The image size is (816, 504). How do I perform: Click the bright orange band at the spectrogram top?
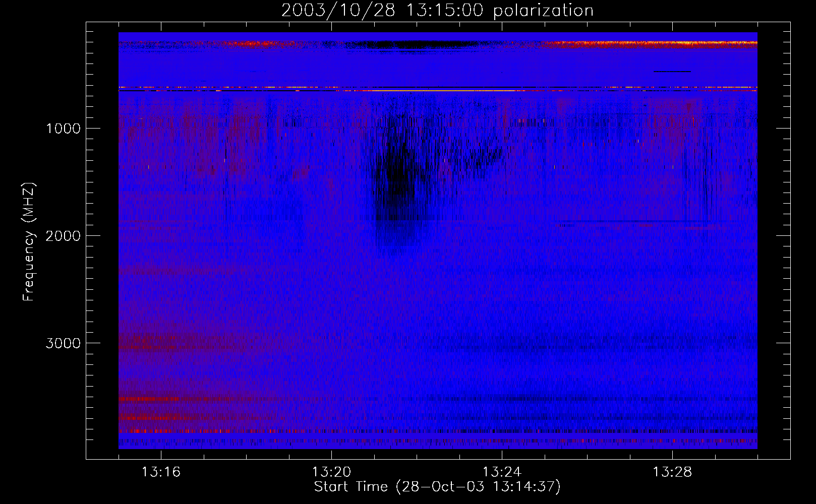click(x=651, y=44)
